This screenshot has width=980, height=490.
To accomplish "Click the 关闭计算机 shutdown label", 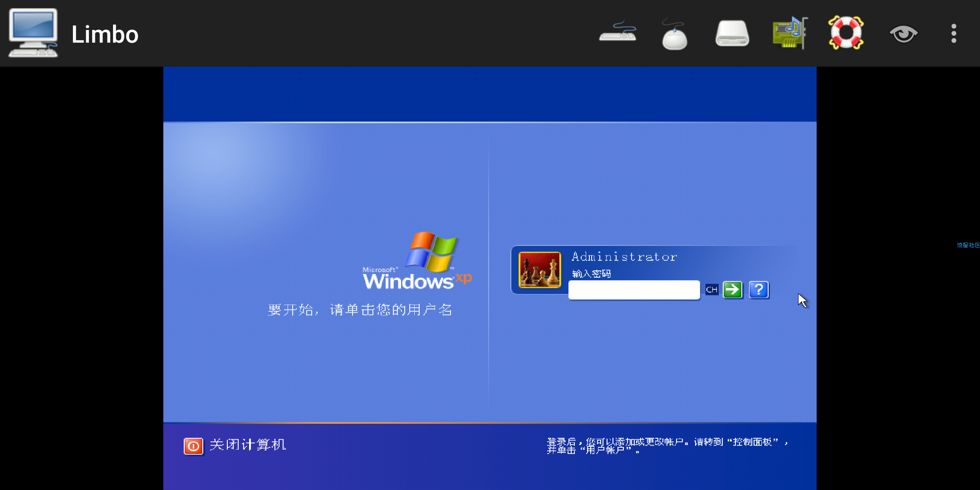I will 248,445.
